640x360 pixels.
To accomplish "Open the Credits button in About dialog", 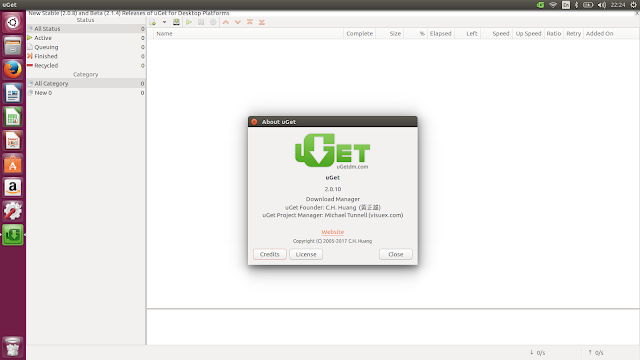I will [x=270, y=254].
